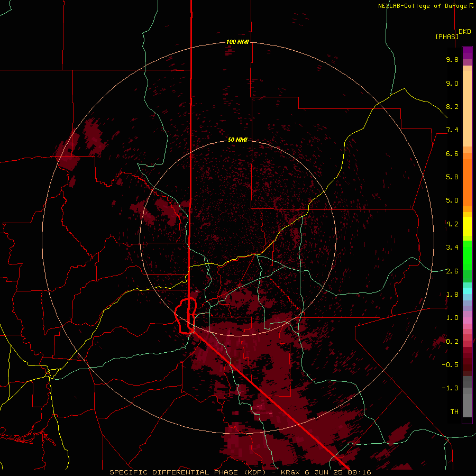This screenshot has width=476, height=476.
Task: Click the 0.2 color scale value
Action: [x=452, y=342]
